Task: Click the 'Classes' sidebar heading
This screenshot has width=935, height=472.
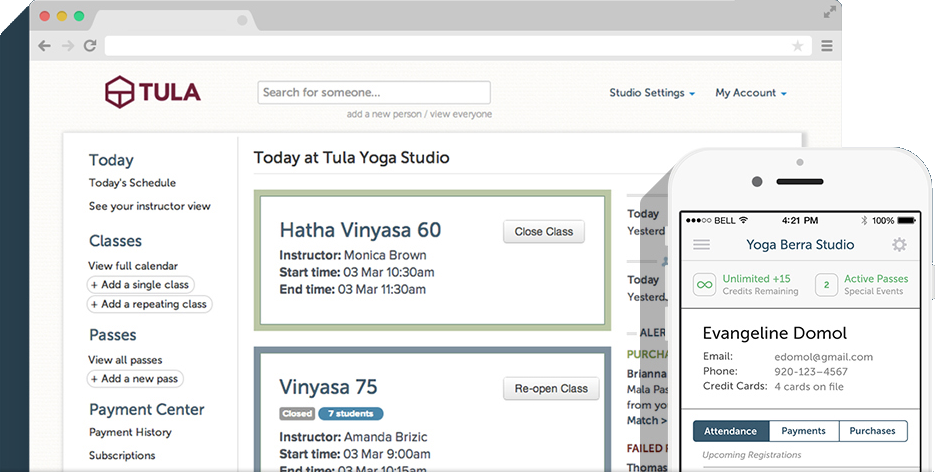Action: click(x=115, y=241)
